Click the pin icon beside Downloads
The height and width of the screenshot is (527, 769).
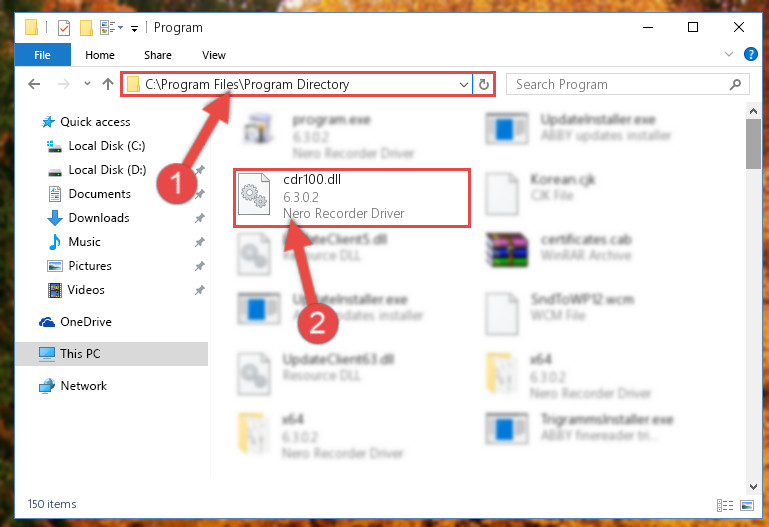(x=199, y=218)
